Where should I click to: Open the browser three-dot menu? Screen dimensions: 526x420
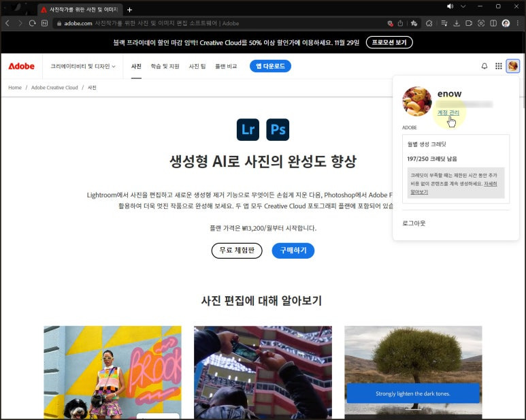518,23
